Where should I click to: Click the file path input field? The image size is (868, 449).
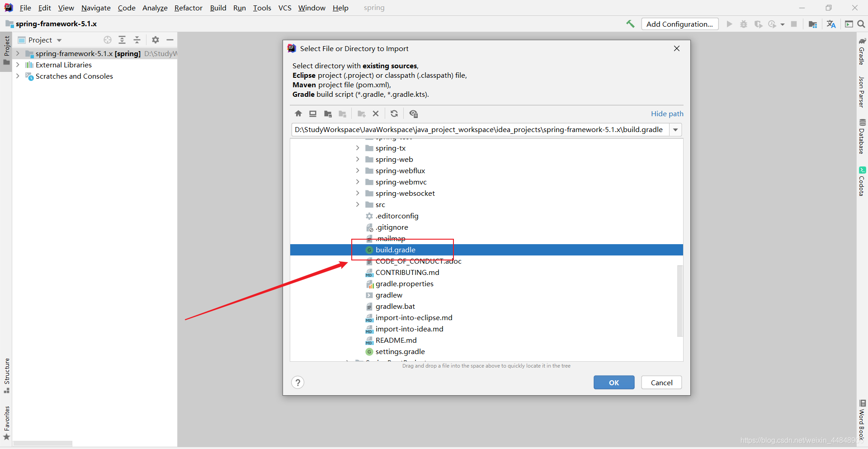pos(480,130)
